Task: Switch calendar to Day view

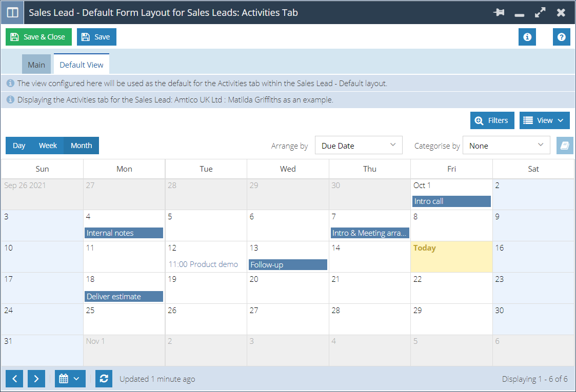Action: point(19,146)
